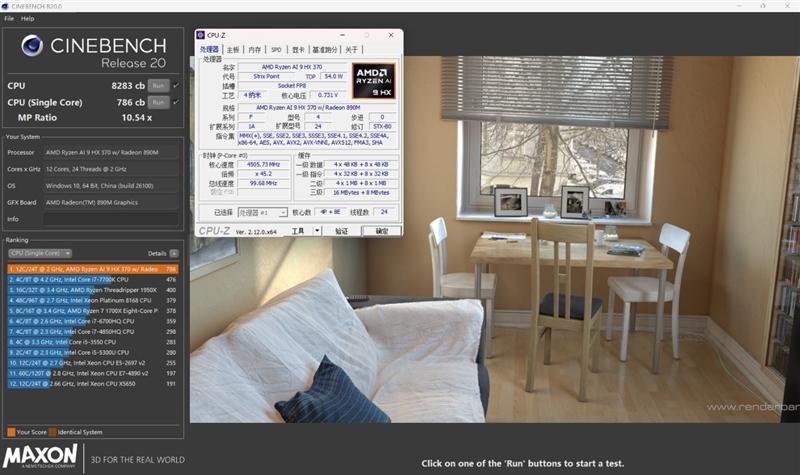Toggle checkmark next to CPU test
This screenshot has width=800, height=475.
pyautogui.click(x=176, y=86)
